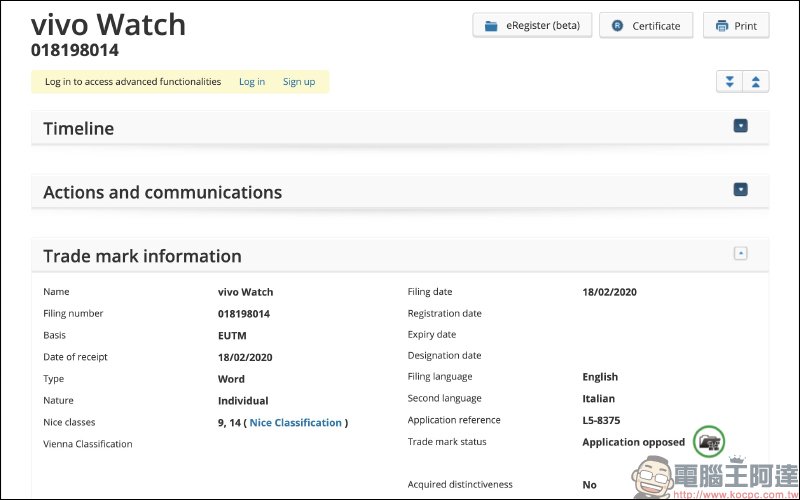
Task: Click the folder icon on eRegister button
Action: 491,26
